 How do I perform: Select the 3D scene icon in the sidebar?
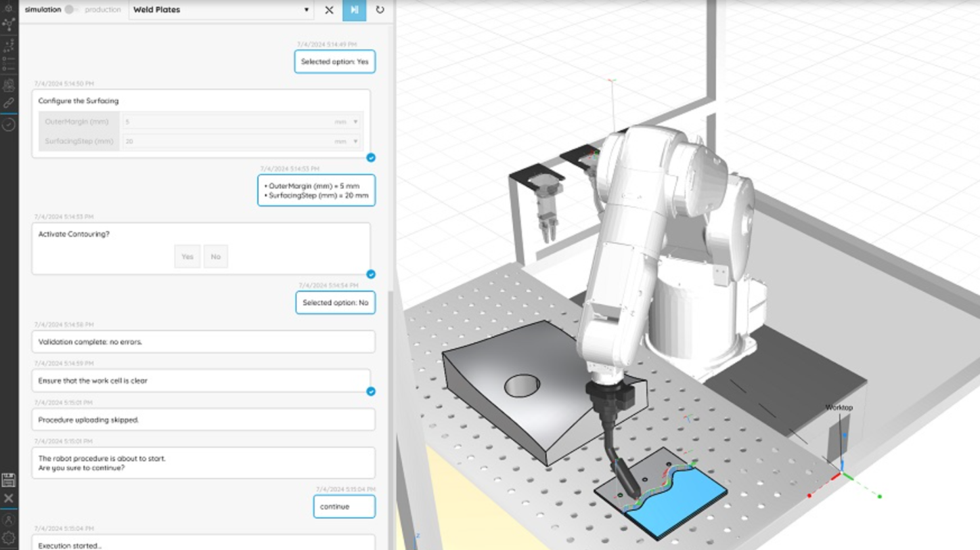(x=9, y=7)
